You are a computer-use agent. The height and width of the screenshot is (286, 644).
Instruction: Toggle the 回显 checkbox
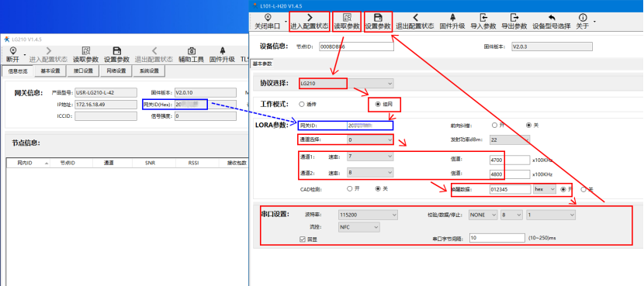303,239
